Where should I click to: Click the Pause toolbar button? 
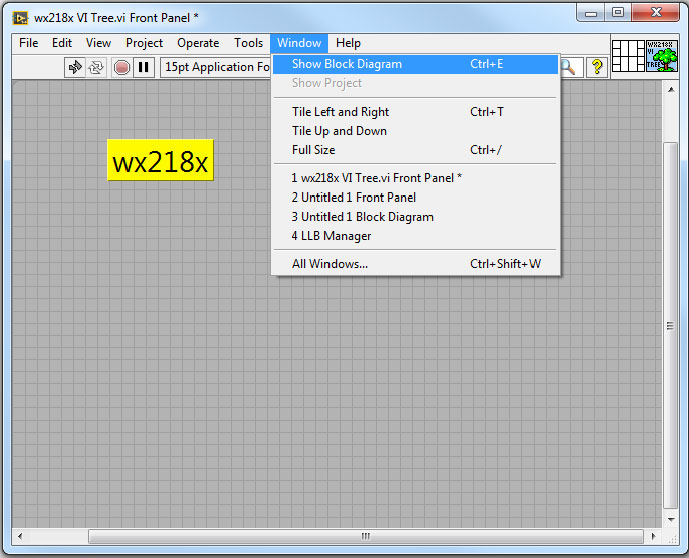144,67
